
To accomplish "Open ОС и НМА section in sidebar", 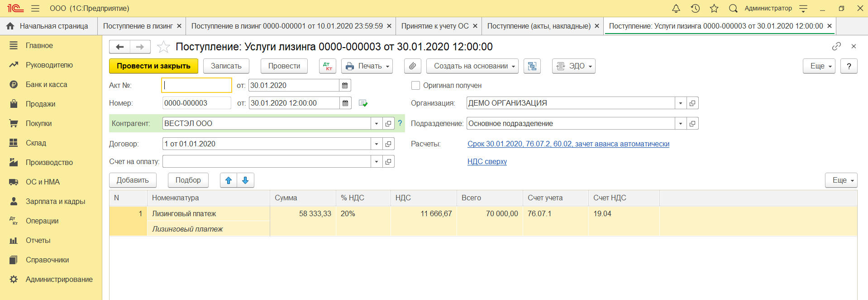I will [x=43, y=182].
